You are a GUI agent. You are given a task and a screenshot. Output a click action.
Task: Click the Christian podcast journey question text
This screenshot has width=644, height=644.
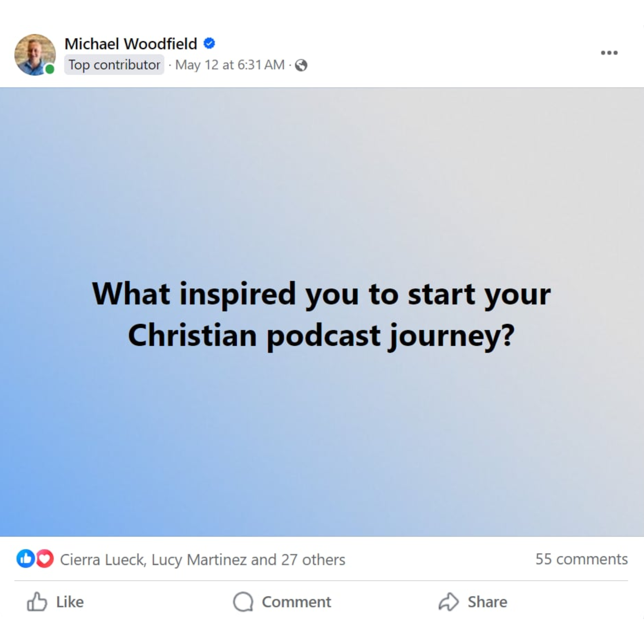[x=321, y=314]
